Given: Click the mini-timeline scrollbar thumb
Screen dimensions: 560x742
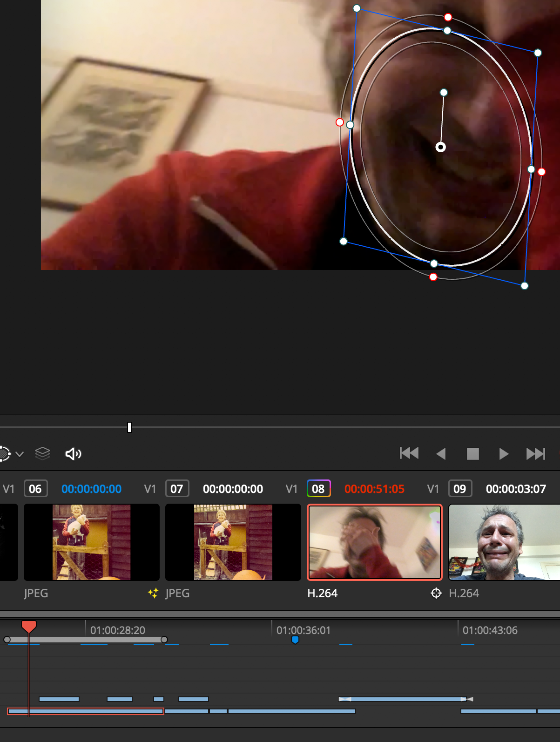Looking at the screenshot, I should [x=86, y=640].
